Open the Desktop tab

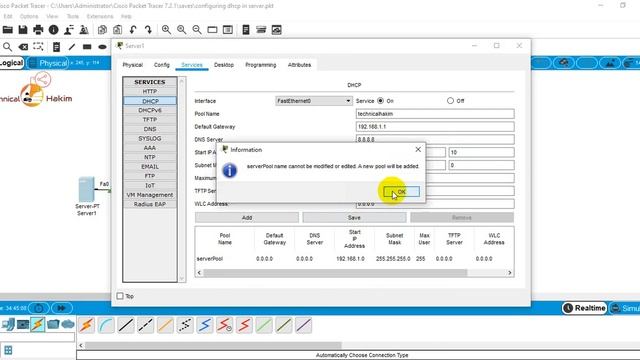(224, 65)
